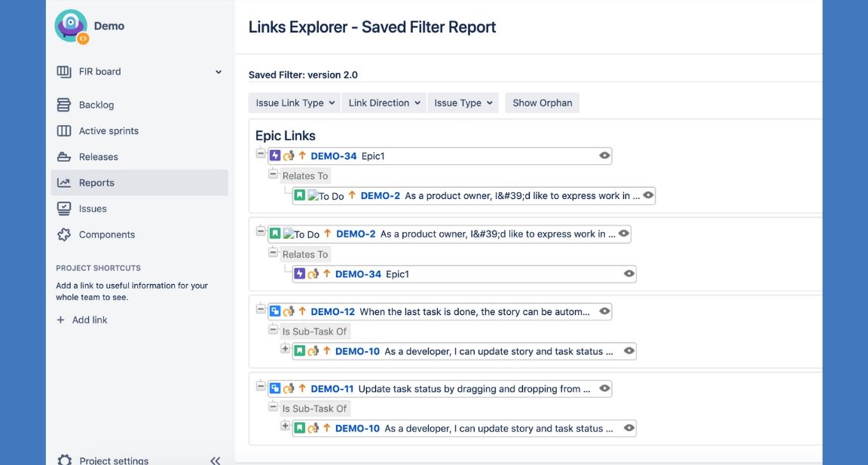The height and width of the screenshot is (465, 868).
Task: Toggle eye icon on top DEMO-34 Epic1 row
Action: (604, 156)
